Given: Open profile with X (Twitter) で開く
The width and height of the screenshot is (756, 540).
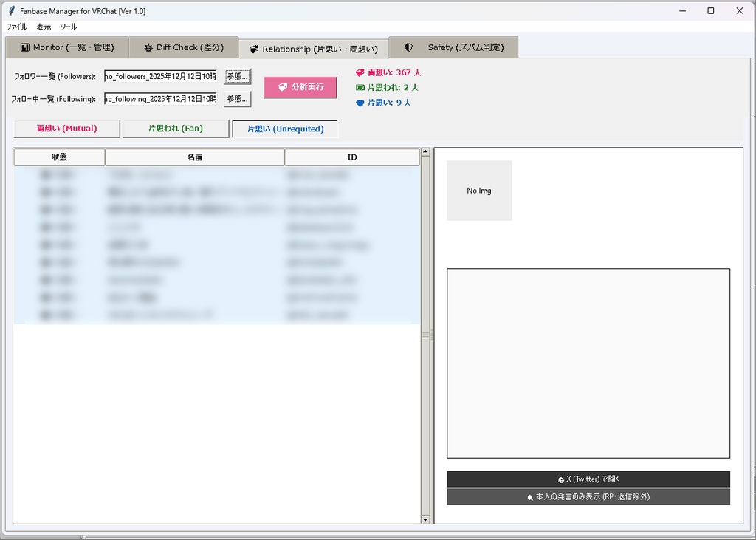Looking at the screenshot, I should [x=588, y=479].
